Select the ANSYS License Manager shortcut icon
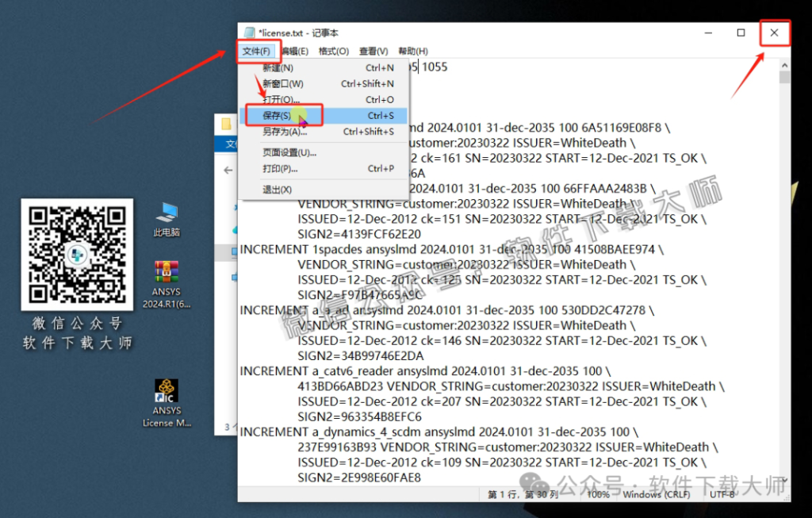This screenshot has height=518, width=812. click(167, 391)
